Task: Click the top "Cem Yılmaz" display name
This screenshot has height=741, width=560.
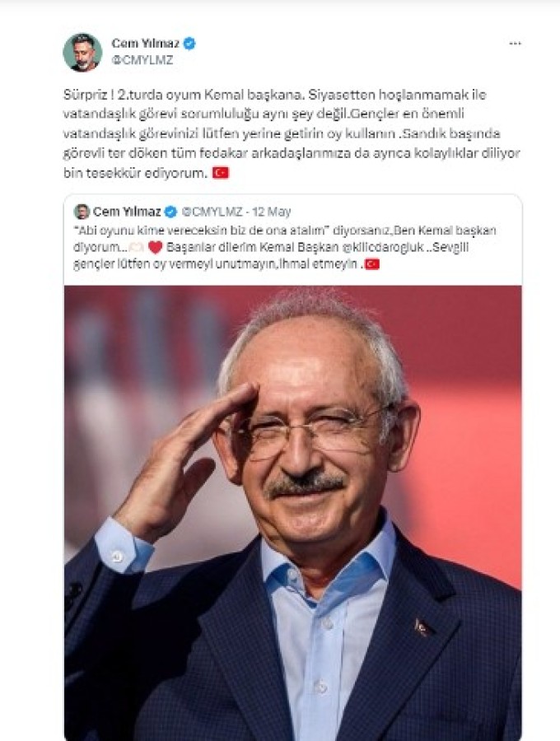Action: [146, 44]
